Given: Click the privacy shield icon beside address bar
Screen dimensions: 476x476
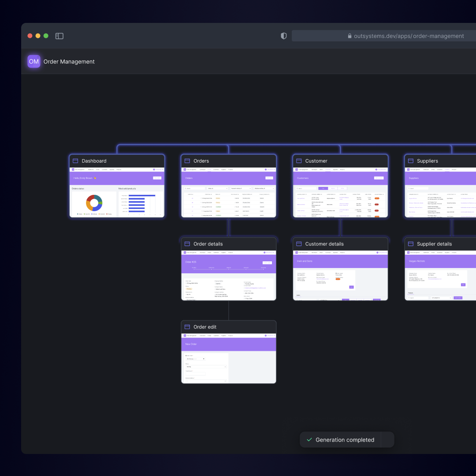Looking at the screenshot, I should [284, 36].
